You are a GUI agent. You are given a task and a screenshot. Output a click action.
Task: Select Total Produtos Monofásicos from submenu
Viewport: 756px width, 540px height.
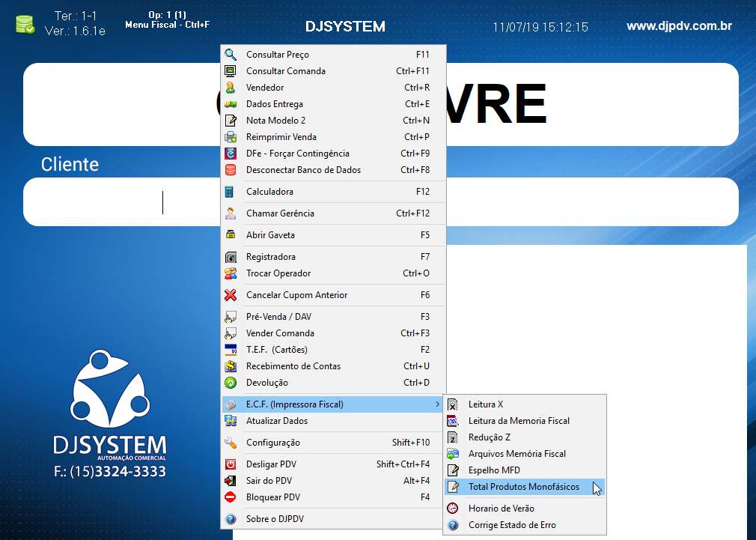pos(523,487)
